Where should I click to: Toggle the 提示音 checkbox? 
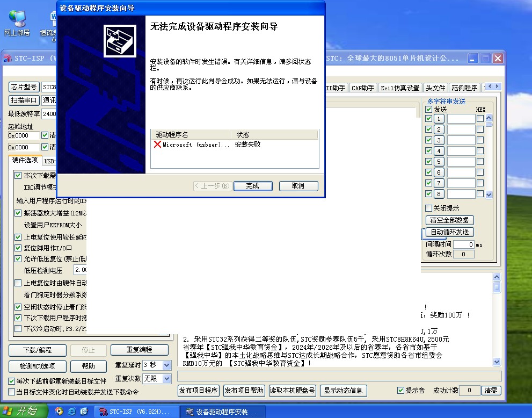point(400,391)
